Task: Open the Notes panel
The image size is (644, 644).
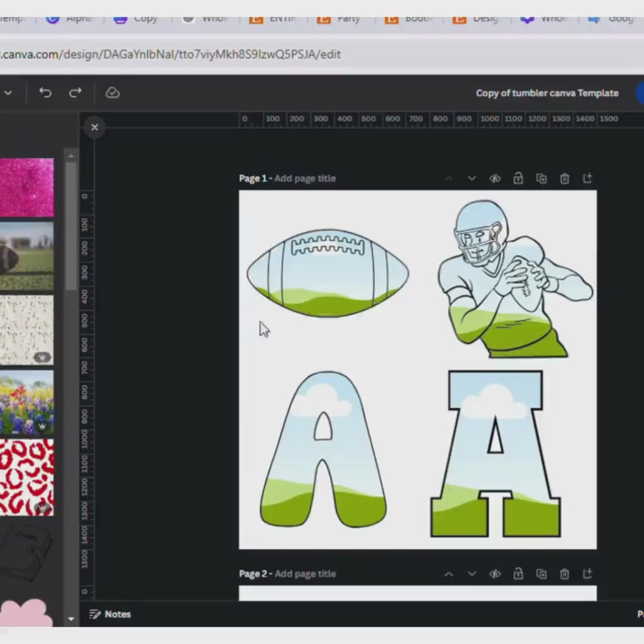Action: (110, 614)
